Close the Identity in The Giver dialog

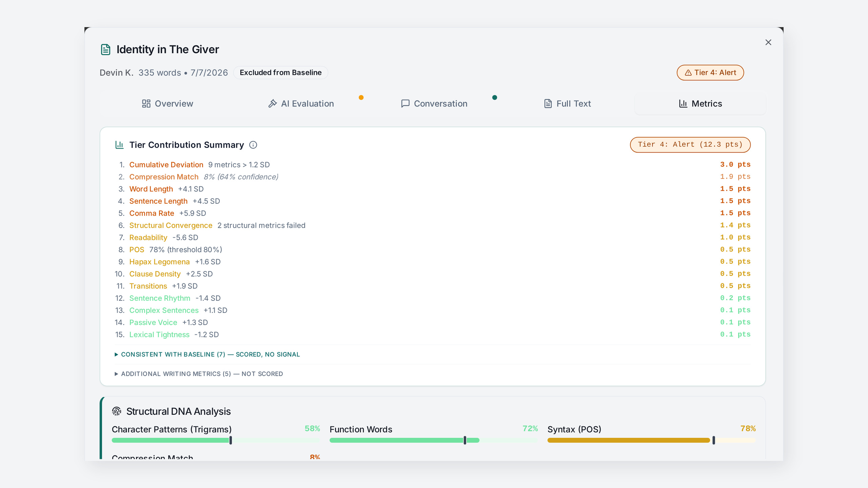(768, 42)
